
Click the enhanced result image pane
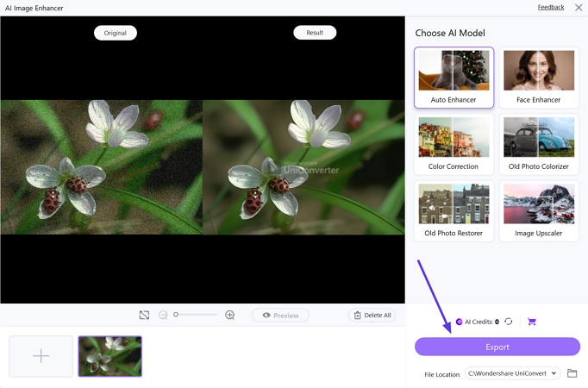coord(303,166)
